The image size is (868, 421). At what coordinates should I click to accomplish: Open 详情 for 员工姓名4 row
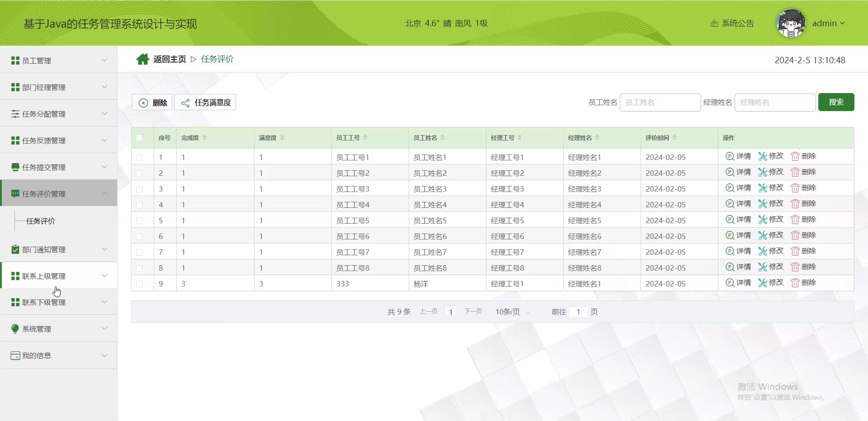click(738, 204)
